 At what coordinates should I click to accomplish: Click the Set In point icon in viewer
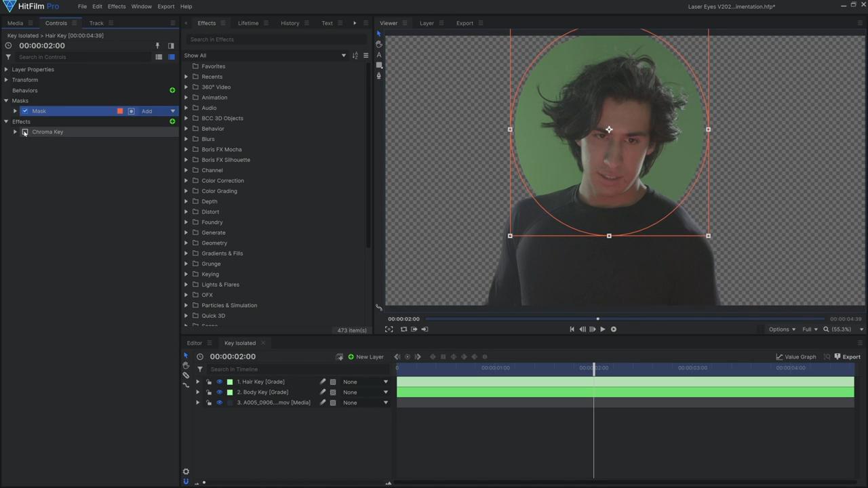click(414, 329)
